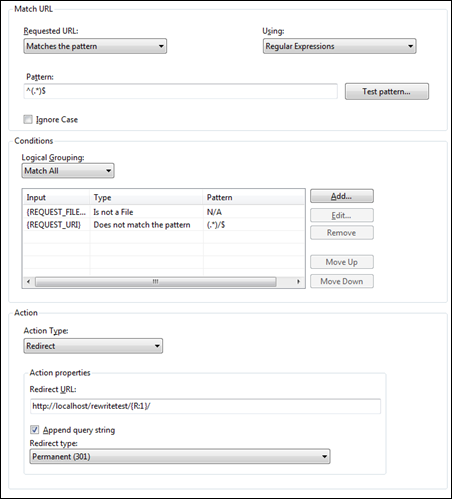Expand the Logical Grouping dropdown
The width and height of the screenshot is (452, 499).
click(68, 171)
